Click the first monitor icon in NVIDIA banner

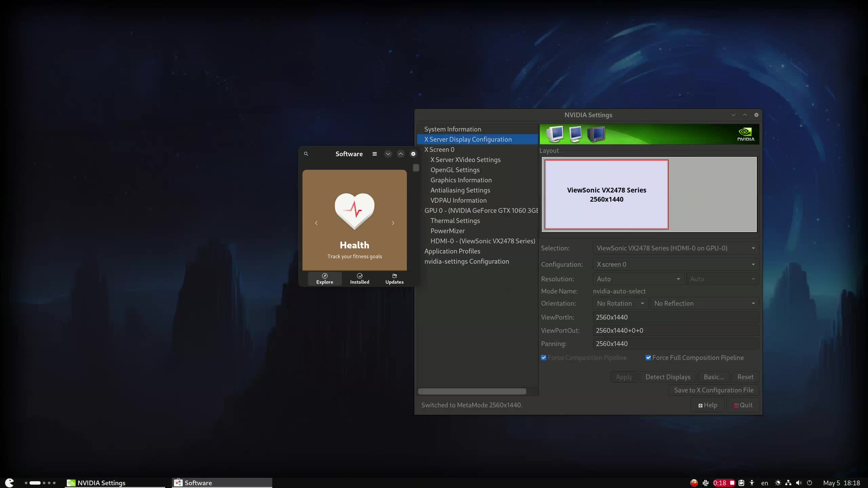[x=555, y=134]
